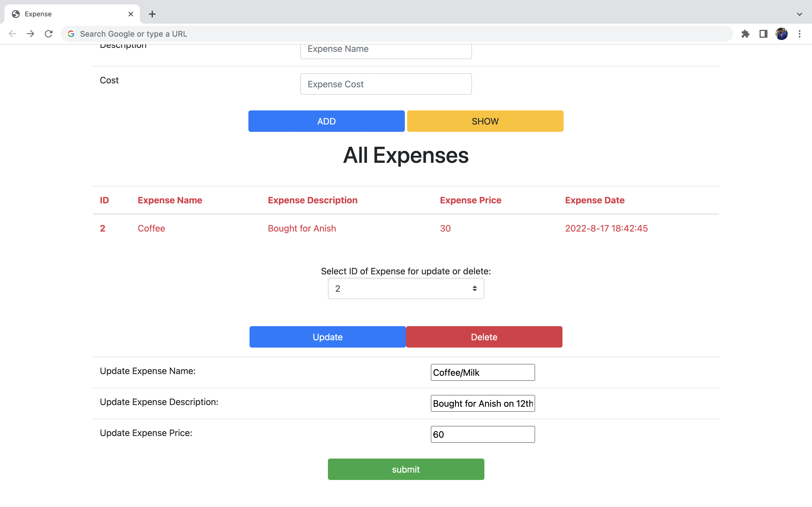Click inside the Expense Cost field
Screen dimensions: 812x507
click(386, 84)
